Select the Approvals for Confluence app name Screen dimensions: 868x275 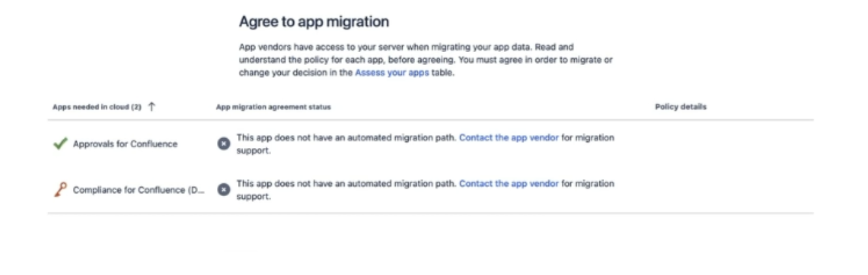(x=124, y=144)
